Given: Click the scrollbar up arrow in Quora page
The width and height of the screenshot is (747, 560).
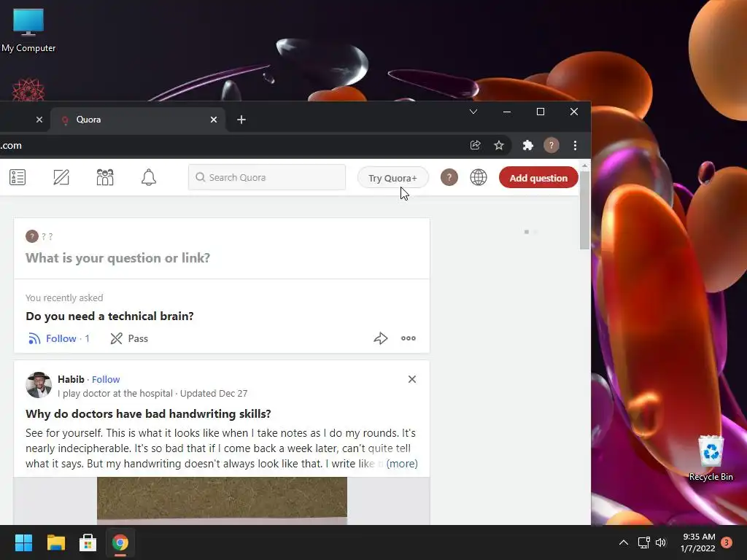Looking at the screenshot, I should pyautogui.click(x=584, y=166).
